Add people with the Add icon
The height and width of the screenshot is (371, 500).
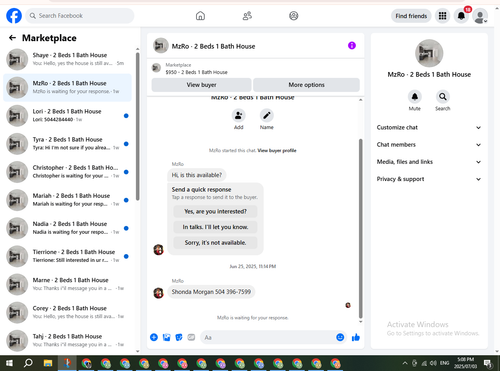[238, 115]
